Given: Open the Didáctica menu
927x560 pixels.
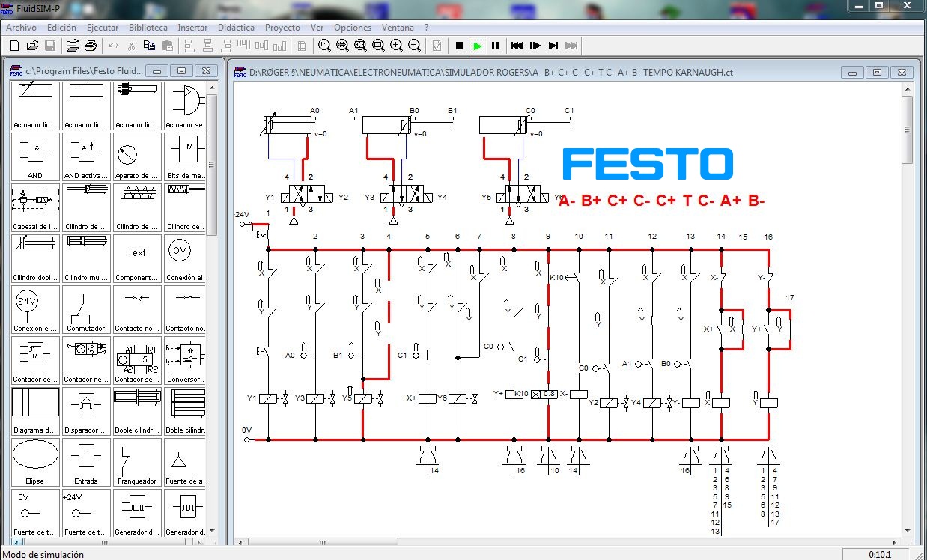Looking at the screenshot, I should click(236, 28).
